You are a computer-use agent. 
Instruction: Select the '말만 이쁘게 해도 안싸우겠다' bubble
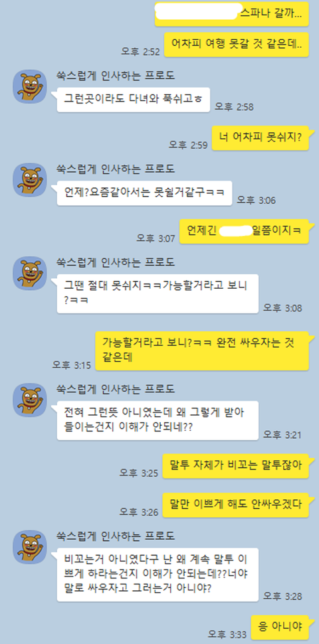[235, 505]
